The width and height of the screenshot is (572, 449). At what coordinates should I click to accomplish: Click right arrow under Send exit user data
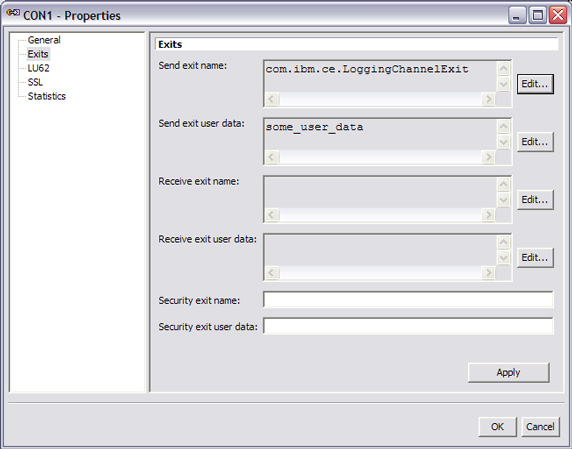point(488,157)
